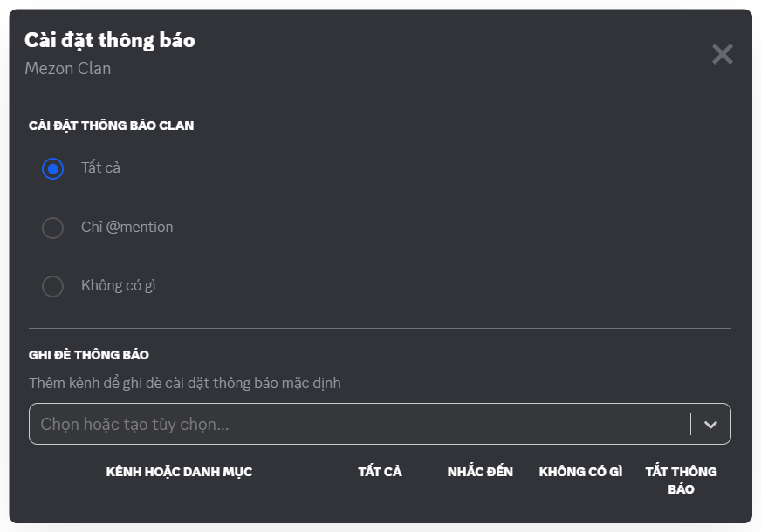Click the 'Không có gì' radio option label
Image resolution: width=761 pixels, height=532 pixels.
(x=118, y=285)
